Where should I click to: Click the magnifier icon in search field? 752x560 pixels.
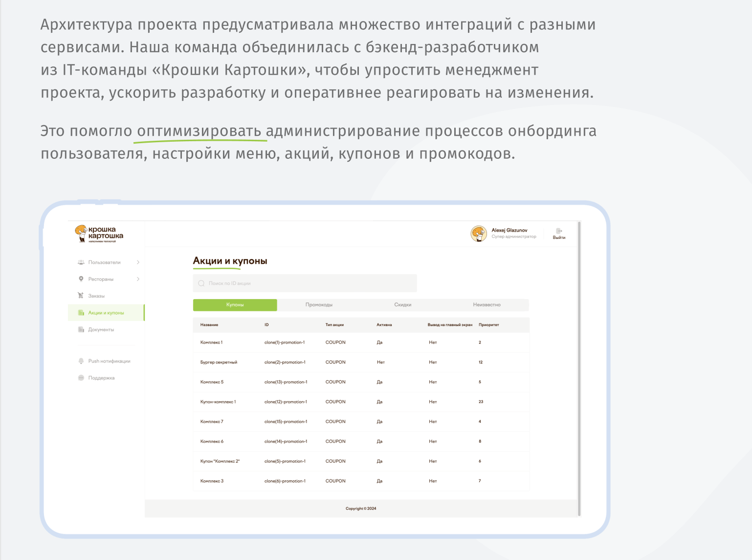tap(201, 283)
